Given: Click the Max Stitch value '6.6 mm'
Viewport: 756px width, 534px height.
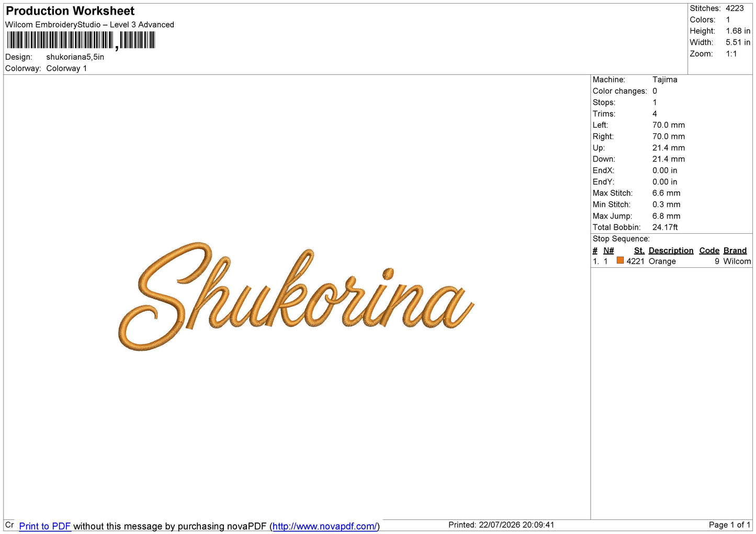Looking at the screenshot, I should [x=667, y=194].
